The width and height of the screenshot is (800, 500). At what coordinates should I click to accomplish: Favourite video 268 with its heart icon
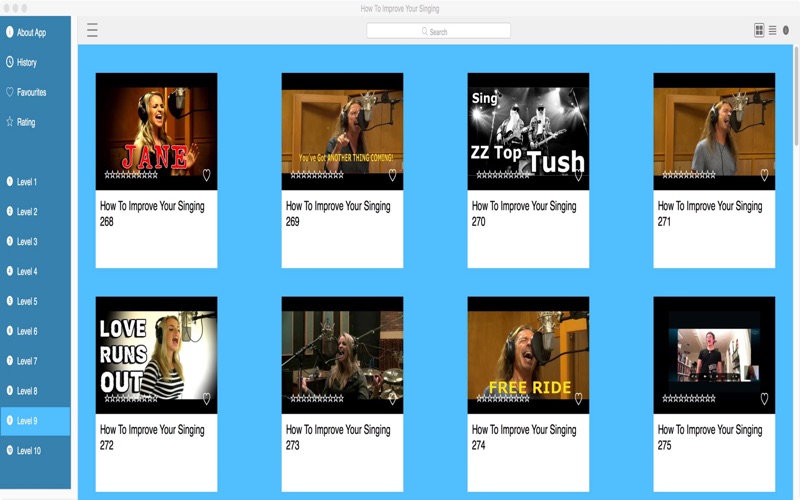206,175
